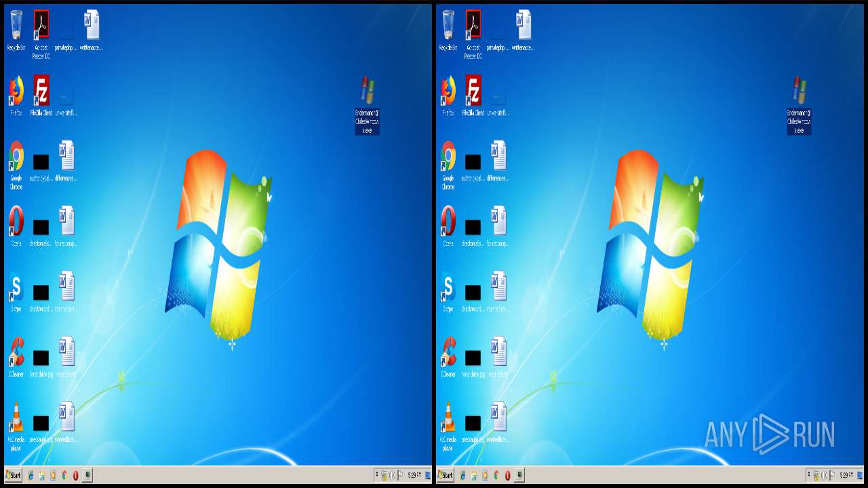Click the Start button on the right taskbar

pyautogui.click(x=446, y=475)
